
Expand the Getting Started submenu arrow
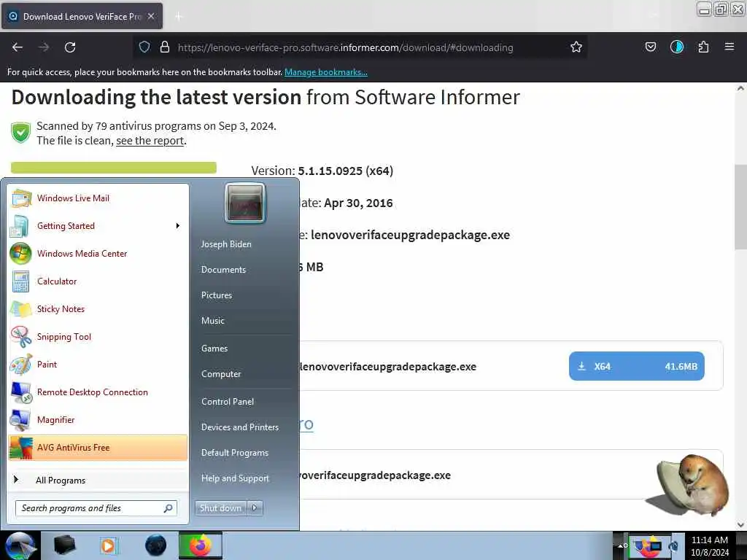(178, 226)
